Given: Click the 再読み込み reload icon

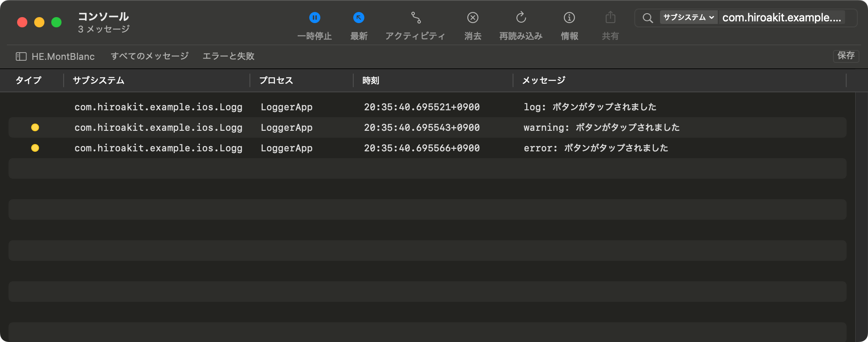Looking at the screenshot, I should click(x=521, y=18).
